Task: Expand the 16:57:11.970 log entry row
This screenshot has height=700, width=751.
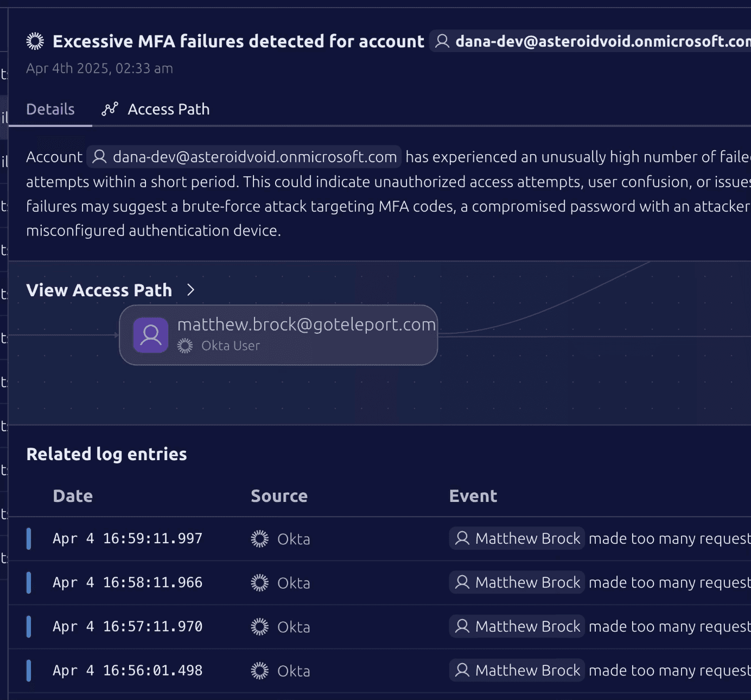Action: point(128,627)
